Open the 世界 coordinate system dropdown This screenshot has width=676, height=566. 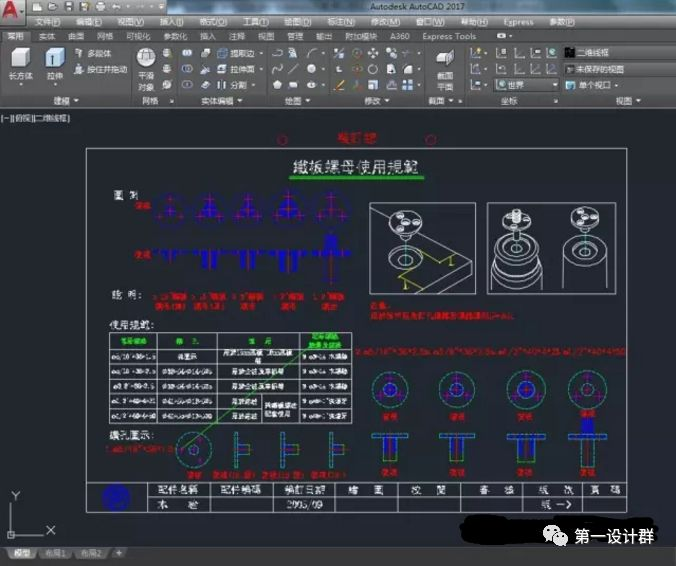click(x=526, y=85)
